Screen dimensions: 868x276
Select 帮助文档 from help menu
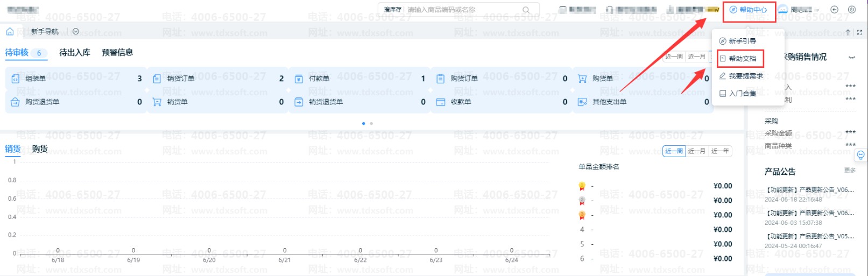coord(742,59)
